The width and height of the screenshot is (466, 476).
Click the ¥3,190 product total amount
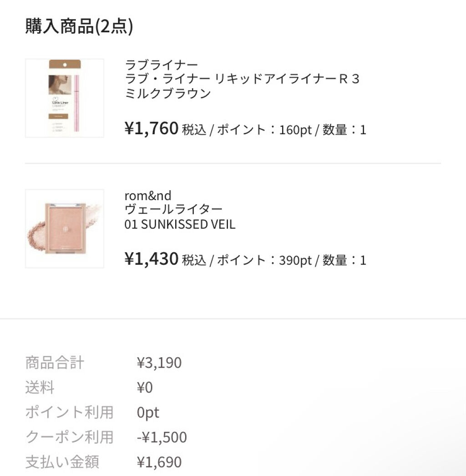159,363
